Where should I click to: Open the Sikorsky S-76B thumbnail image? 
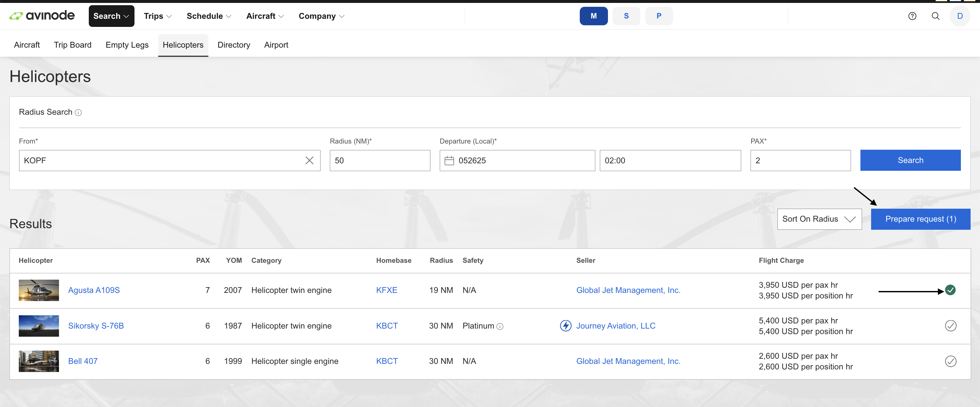pyautogui.click(x=39, y=326)
